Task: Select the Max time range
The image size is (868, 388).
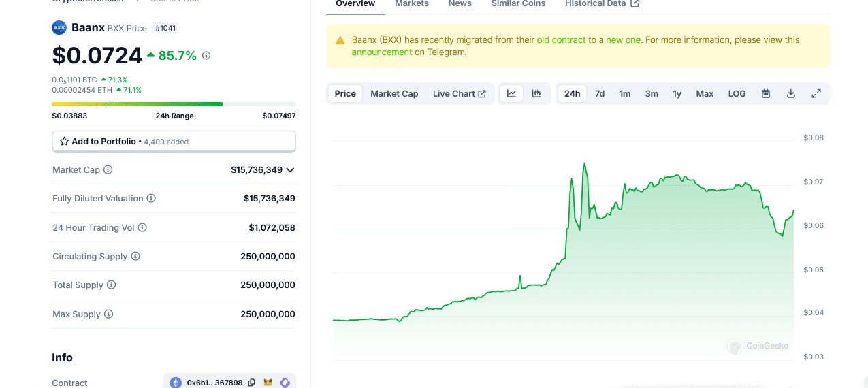Action: tap(705, 93)
